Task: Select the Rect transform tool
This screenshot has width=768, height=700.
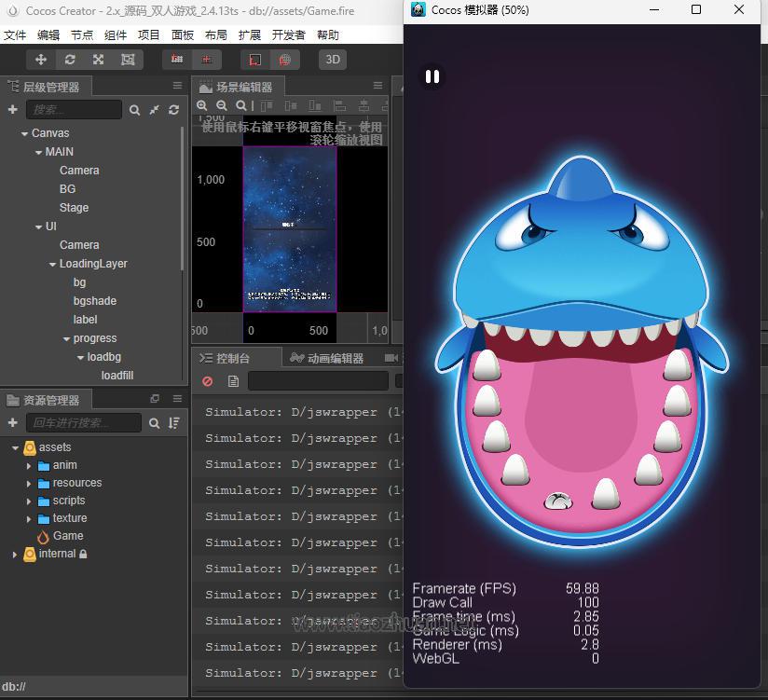Action: [128, 60]
